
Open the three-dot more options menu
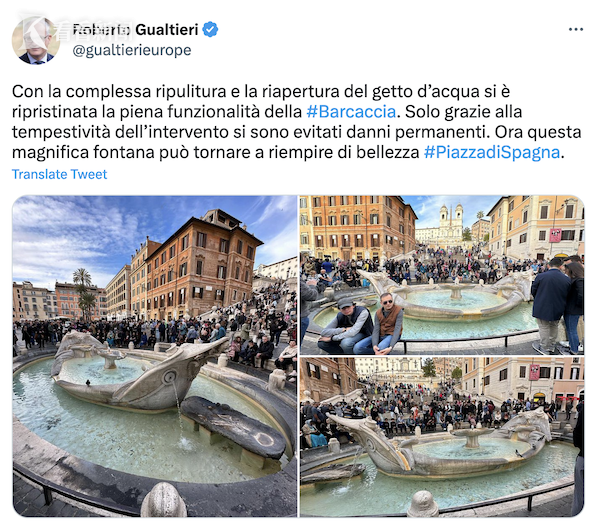(x=576, y=29)
